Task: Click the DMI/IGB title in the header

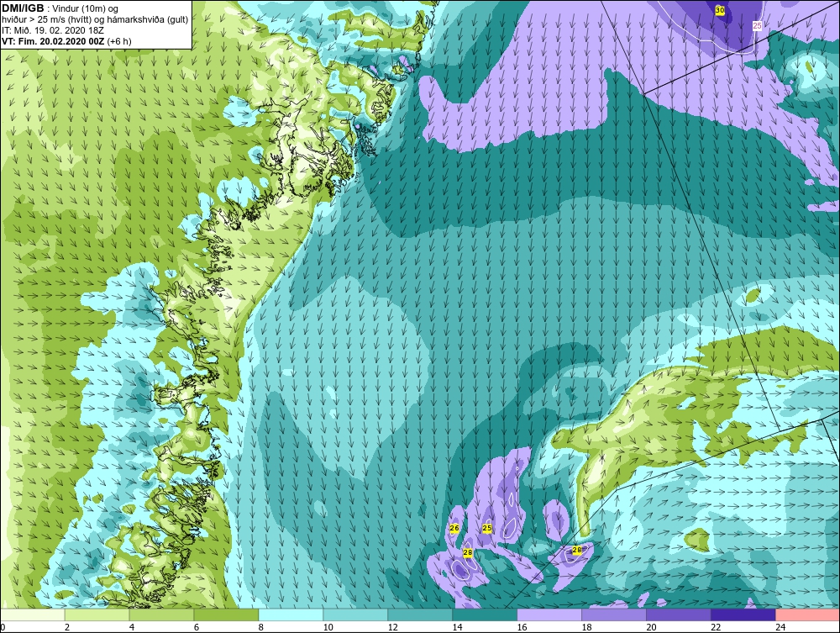Action: point(23,8)
